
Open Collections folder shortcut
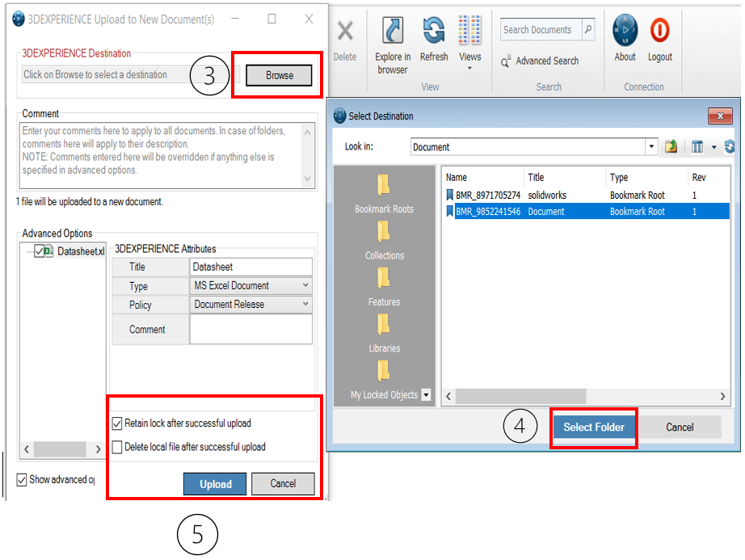[384, 240]
